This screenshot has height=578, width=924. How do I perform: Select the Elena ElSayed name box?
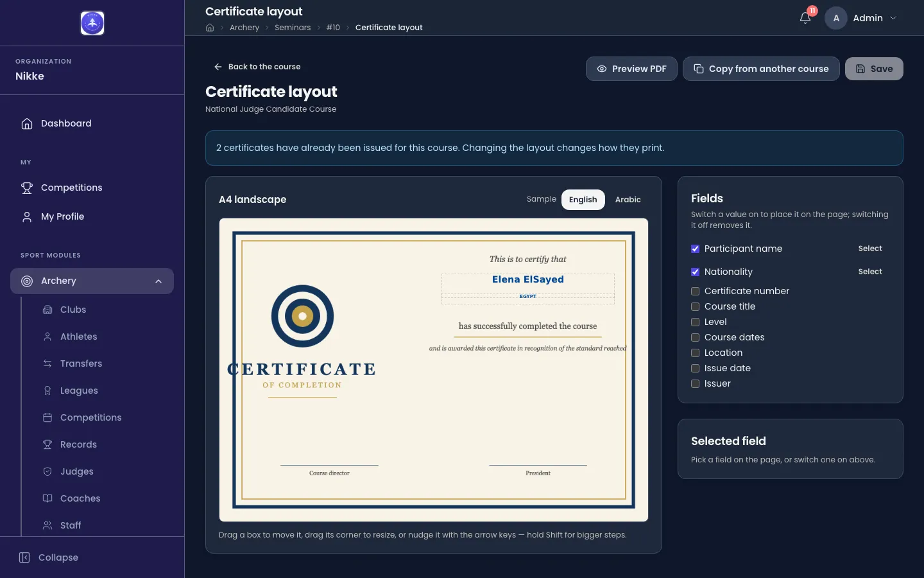[x=528, y=283]
